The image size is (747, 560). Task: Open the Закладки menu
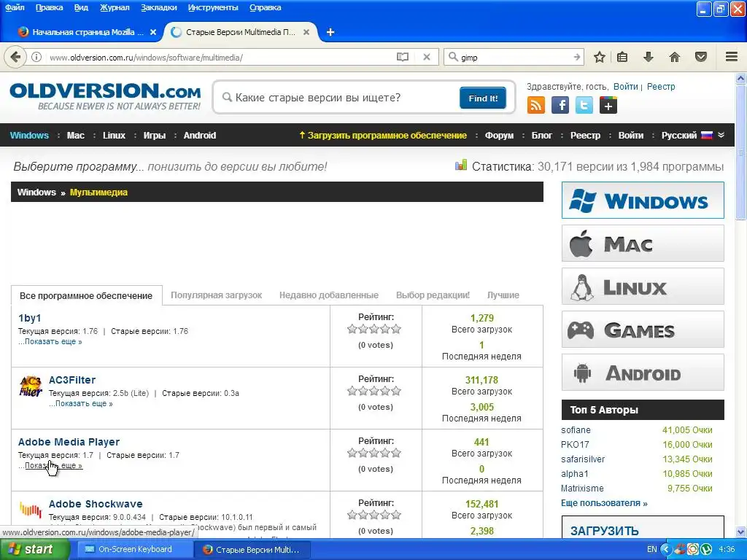pyautogui.click(x=158, y=7)
